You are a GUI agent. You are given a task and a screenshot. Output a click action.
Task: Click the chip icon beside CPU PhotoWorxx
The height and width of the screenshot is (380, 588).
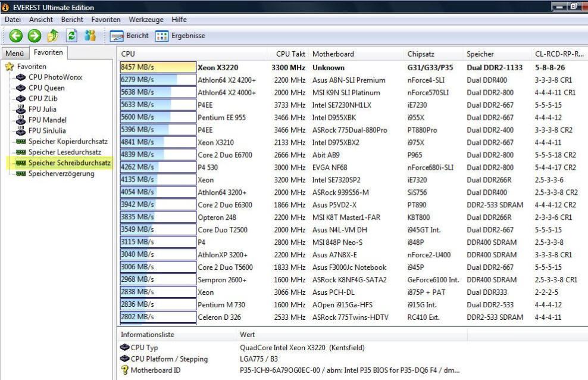pos(21,77)
